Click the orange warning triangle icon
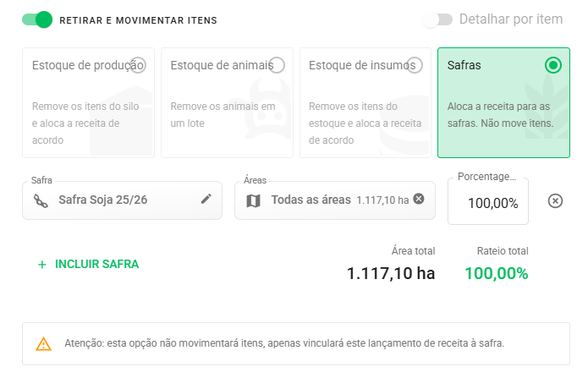 point(43,343)
